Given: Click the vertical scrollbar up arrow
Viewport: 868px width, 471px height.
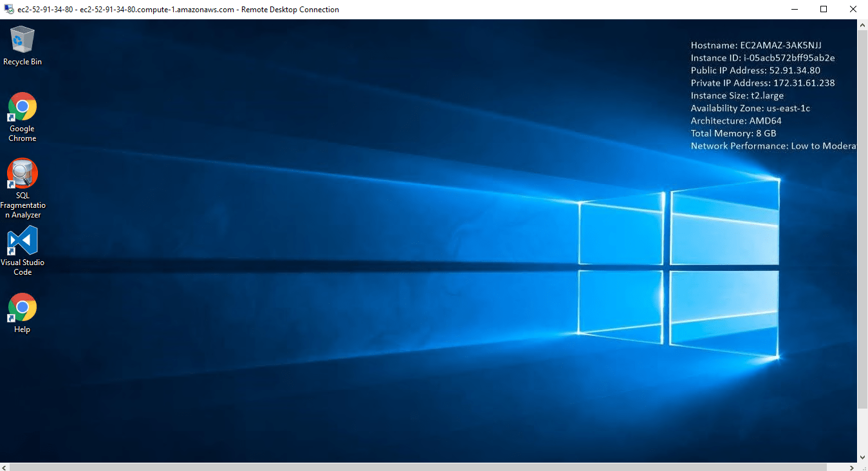Looking at the screenshot, I should coord(863,25).
